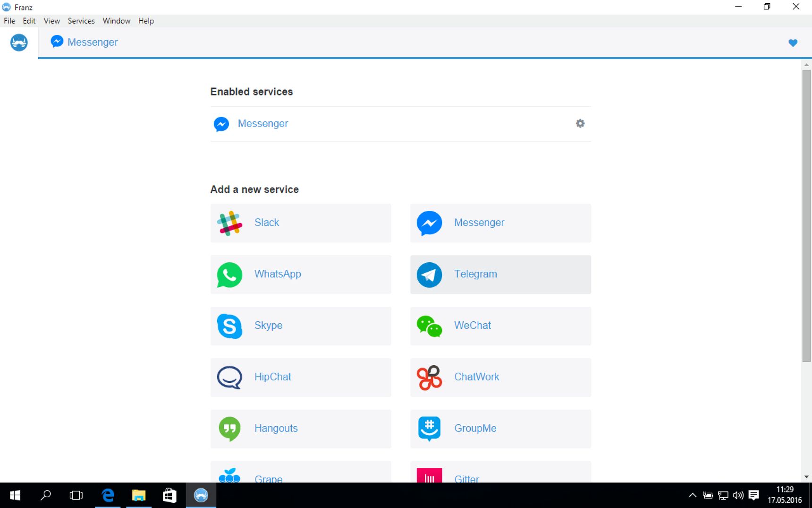Open taskbar search magnifier
The width and height of the screenshot is (812, 508).
point(46,495)
